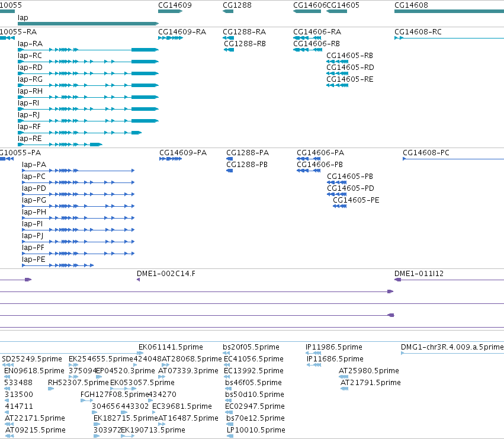Select the CG14609-RA transcript label
Screen dimensions: 504x439
tap(182, 32)
